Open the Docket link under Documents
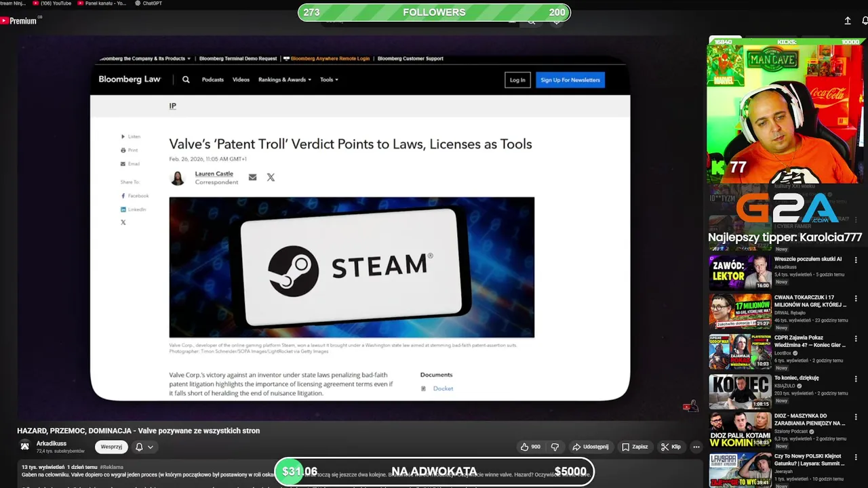Screen dimensions: 868x488 443,388
